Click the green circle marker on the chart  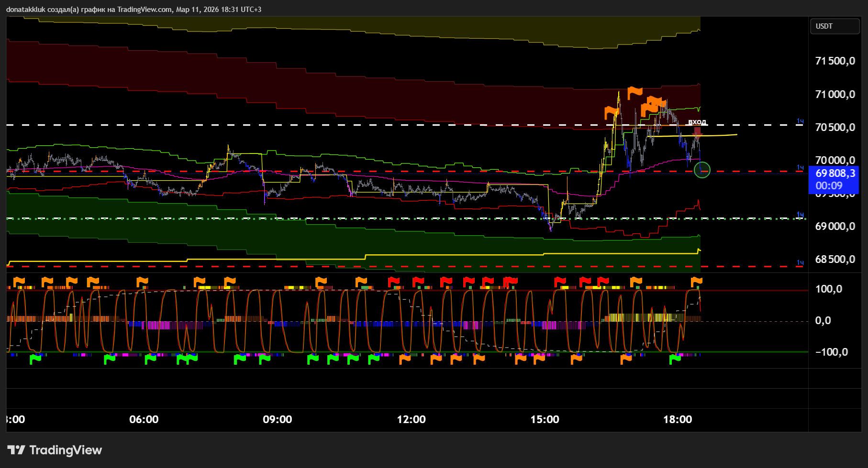point(702,170)
